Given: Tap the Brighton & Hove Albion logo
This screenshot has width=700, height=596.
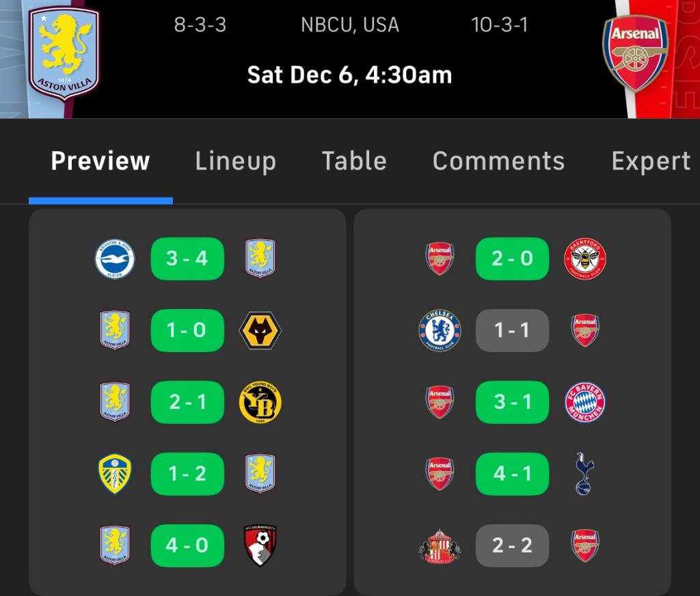Looking at the screenshot, I should pos(114,259).
